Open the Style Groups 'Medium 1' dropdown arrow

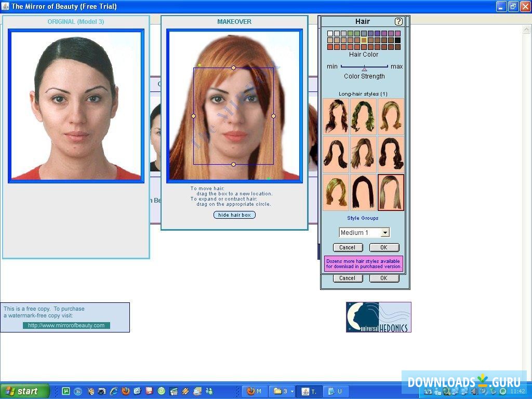385,233
